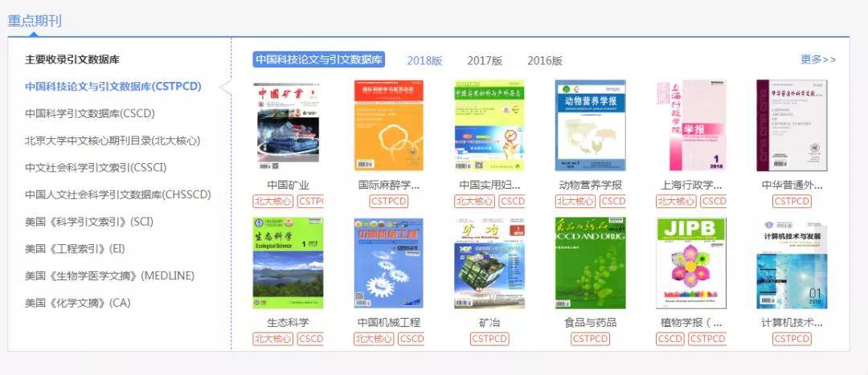Click the 计算机技术与发展 journal cover
Image resolution: width=868 pixels, height=375 pixels.
click(792, 263)
